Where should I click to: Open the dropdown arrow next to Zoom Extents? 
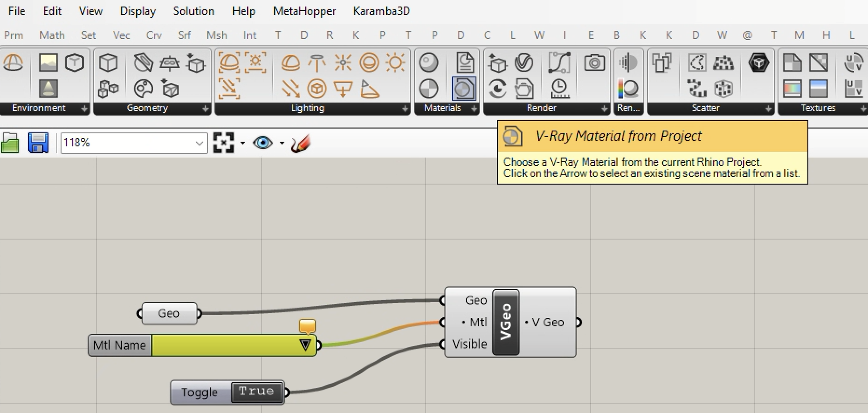pyautogui.click(x=242, y=143)
